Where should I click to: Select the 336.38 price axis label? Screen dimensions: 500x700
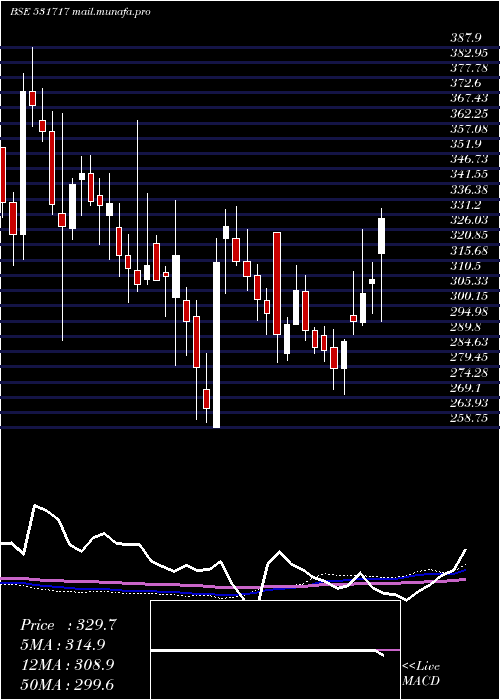[x=469, y=190]
